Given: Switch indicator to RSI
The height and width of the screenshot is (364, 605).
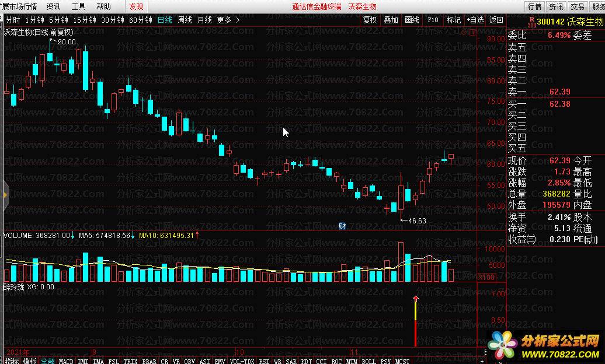Looking at the screenshot, I should [265, 361].
